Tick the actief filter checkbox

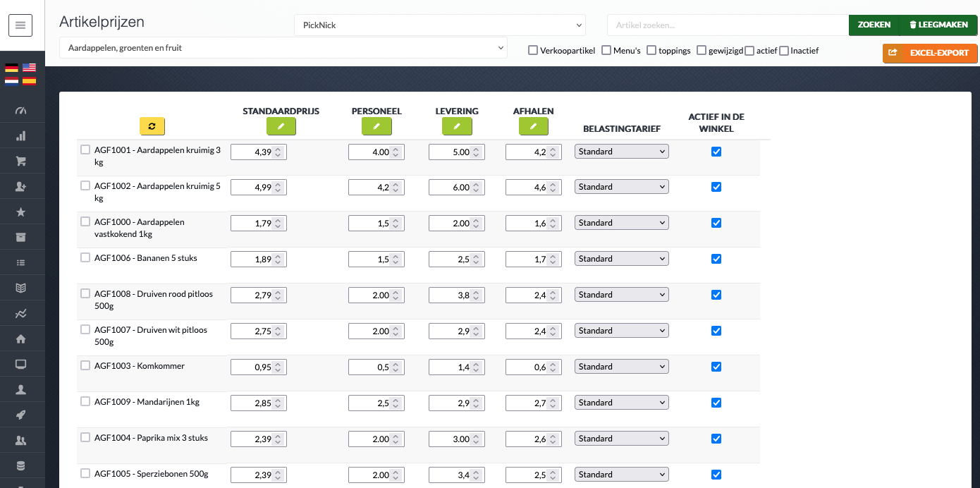pos(749,51)
